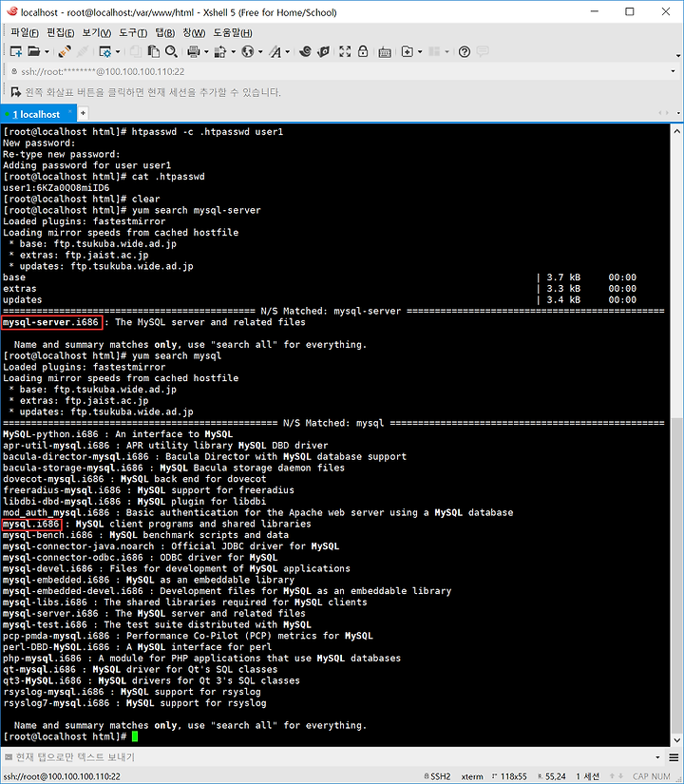Launch the Xagent icon beside Xftp
Viewport: 684px width, 784px height.
coord(324,51)
